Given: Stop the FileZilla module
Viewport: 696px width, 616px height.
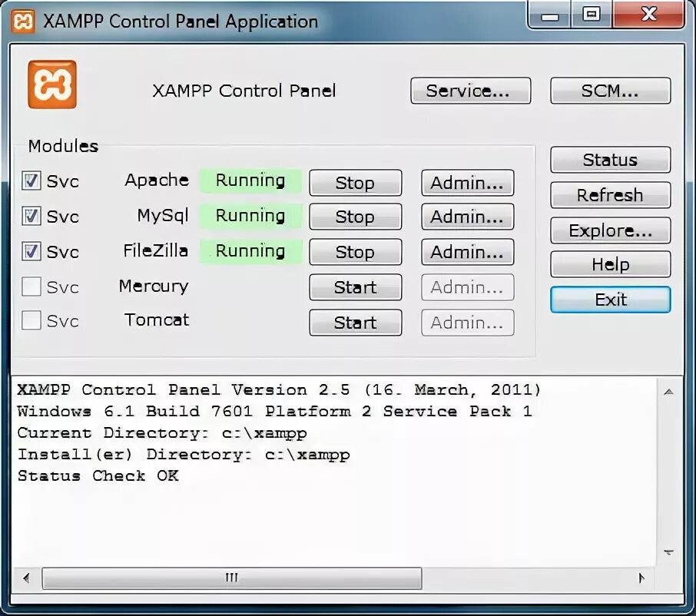Looking at the screenshot, I should 356,252.
